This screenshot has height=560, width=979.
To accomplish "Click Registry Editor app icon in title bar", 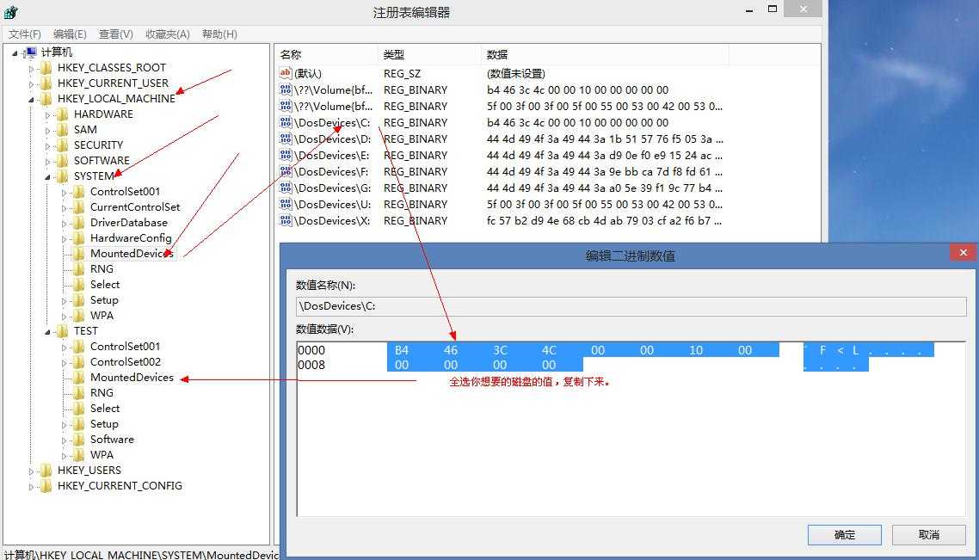I will point(10,12).
